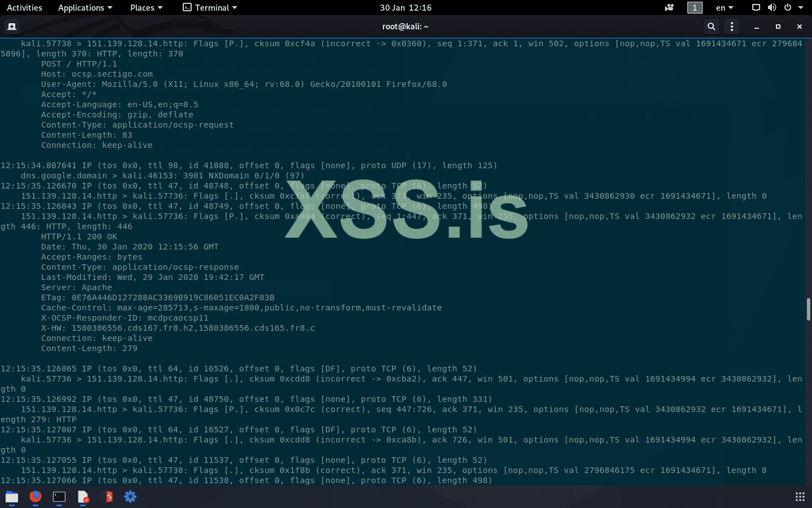Click the X-HW header line

point(178,328)
